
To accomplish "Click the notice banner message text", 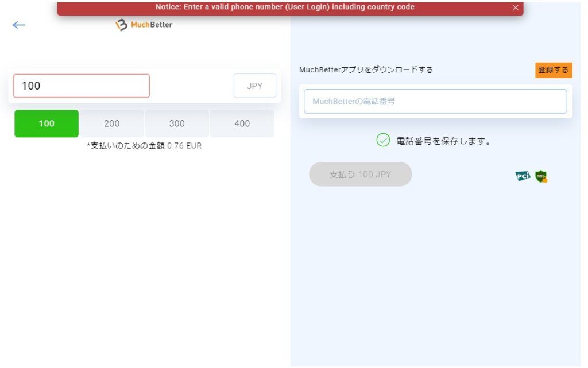I will (285, 7).
